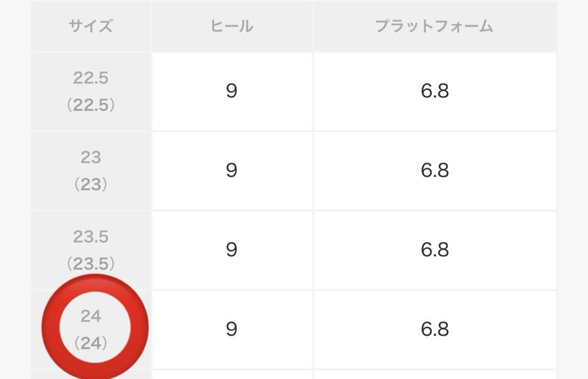The height and width of the screenshot is (379, 588).
Task: Select the 23.5 (23.5) size row label
Action: (x=91, y=250)
